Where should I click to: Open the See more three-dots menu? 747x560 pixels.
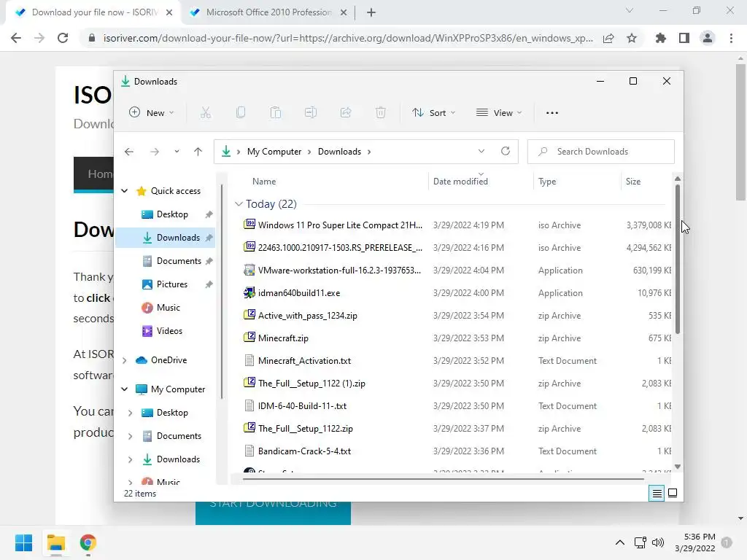pyautogui.click(x=552, y=113)
